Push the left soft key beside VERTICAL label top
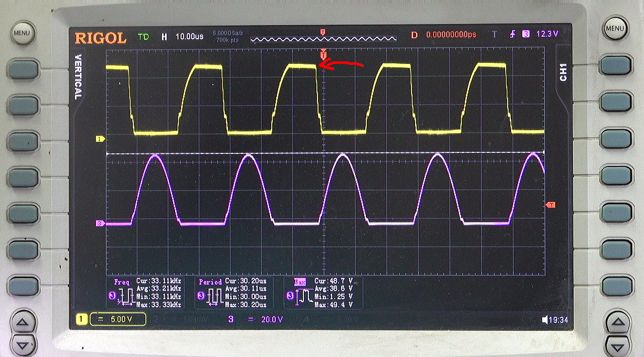Screen dimensions: 644x357 pyautogui.click(x=23, y=69)
